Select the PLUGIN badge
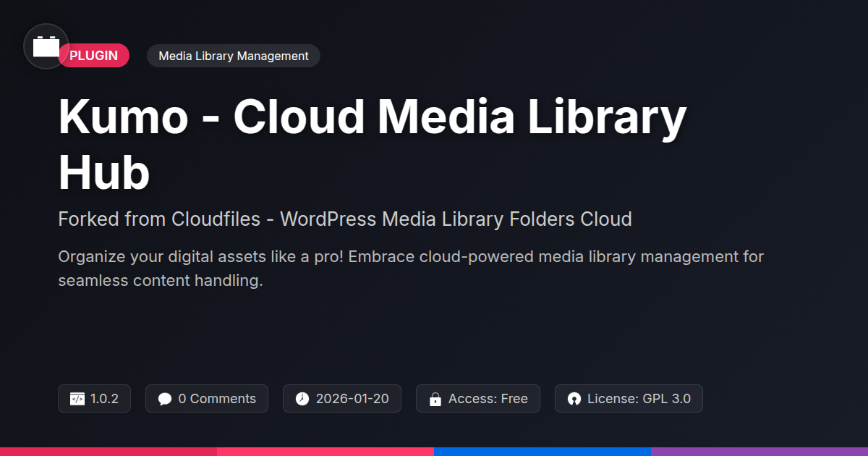 (x=94, y=56)
